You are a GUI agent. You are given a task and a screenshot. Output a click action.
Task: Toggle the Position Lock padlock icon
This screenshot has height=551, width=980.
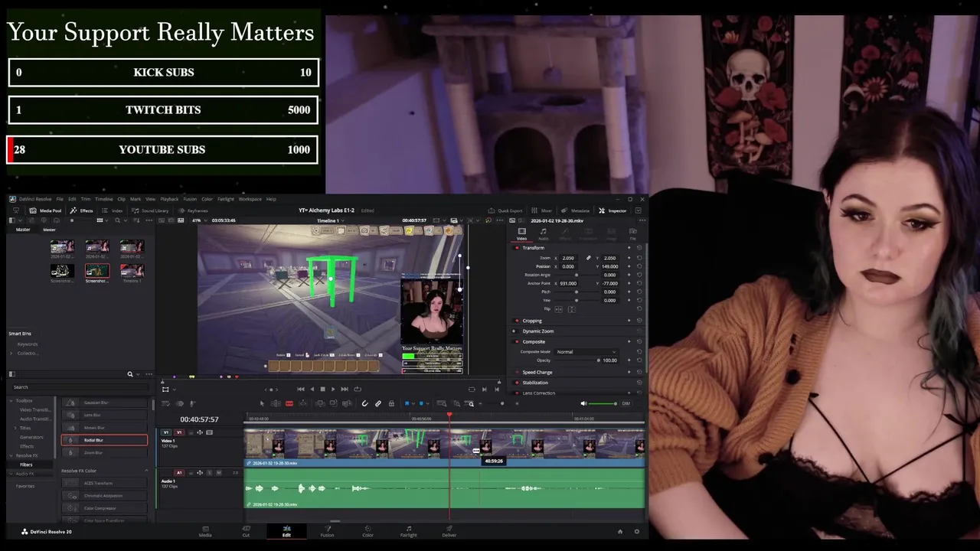(x=391, y=403)
